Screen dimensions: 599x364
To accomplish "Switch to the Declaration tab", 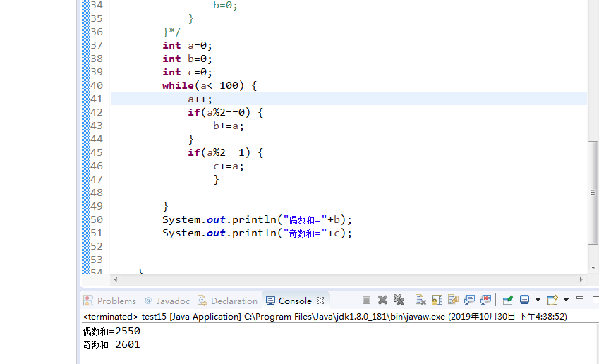I will (234, 301).
